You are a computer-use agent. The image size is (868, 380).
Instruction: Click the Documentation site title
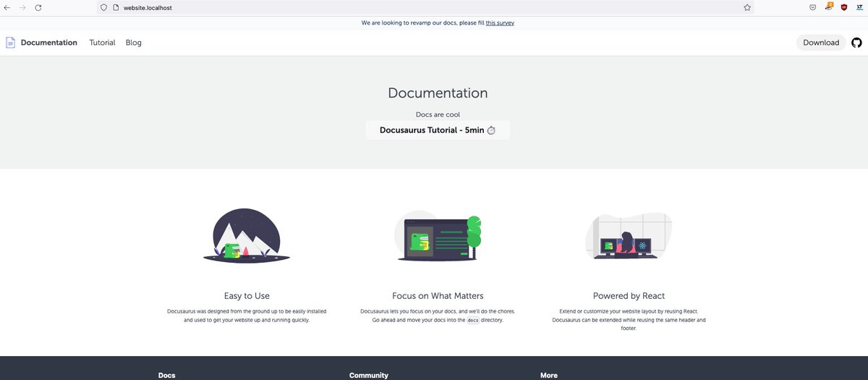pyautogui.click(x=48, y=43)
